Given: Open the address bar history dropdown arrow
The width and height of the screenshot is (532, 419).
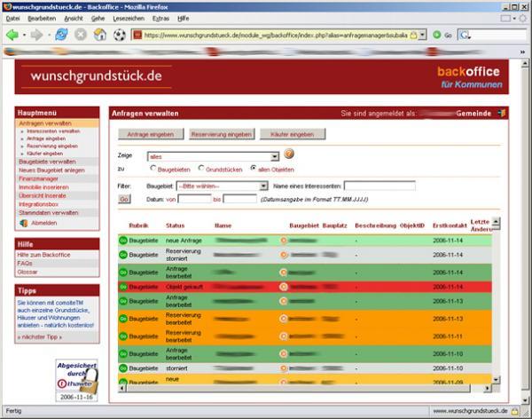Looking at the screenshot, I should click(422, 35).
